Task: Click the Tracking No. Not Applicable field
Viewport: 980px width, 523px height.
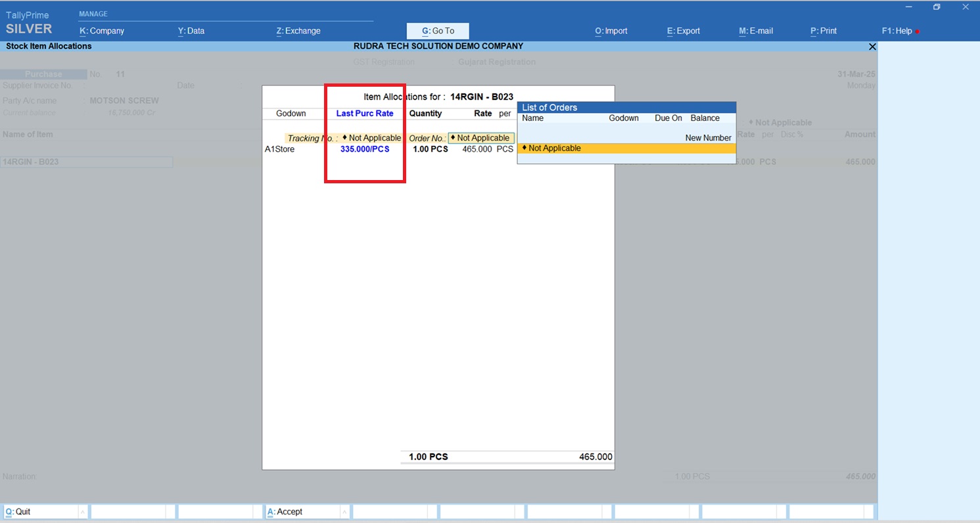Action: (x=371, y=138)
